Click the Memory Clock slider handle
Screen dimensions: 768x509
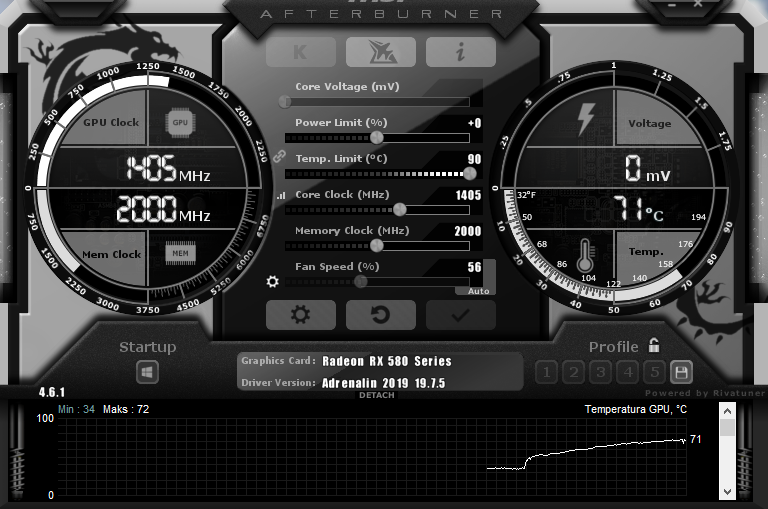377,245
